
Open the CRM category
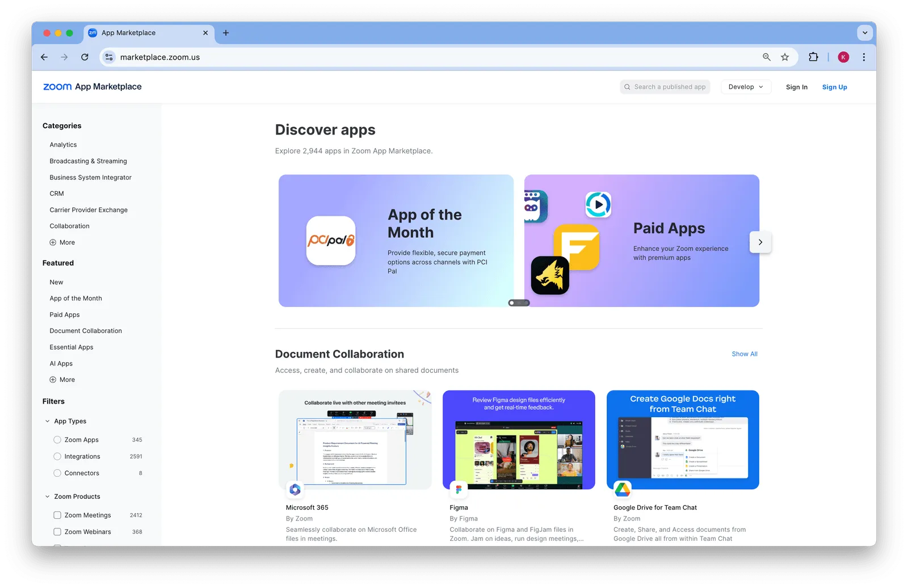click(x=57, y=194)
